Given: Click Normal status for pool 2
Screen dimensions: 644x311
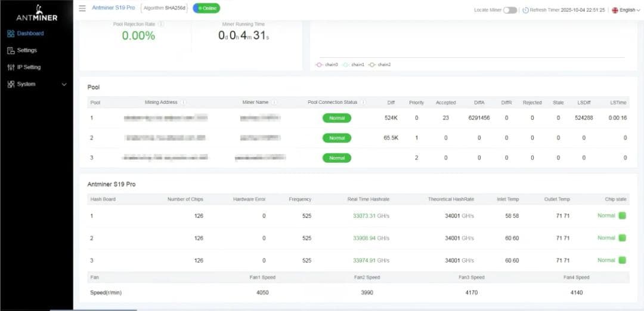Looking at the screenshot, I should (x=337, y=138).
